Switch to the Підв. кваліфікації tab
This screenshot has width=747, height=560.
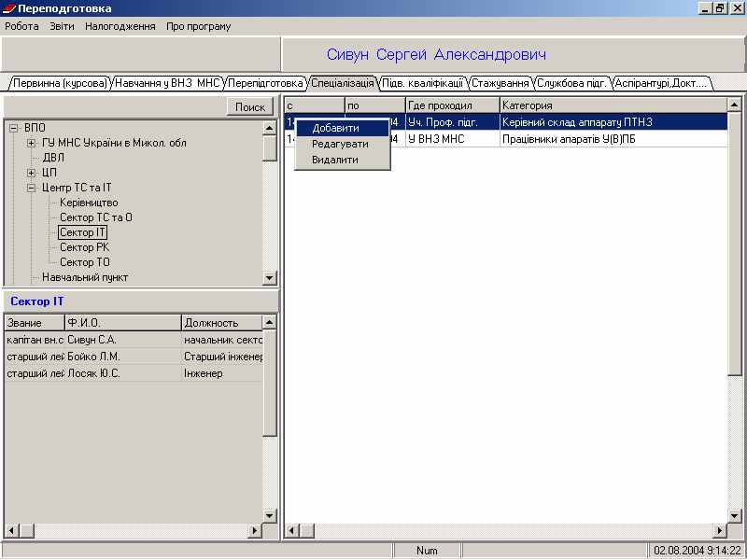point(423,83)
